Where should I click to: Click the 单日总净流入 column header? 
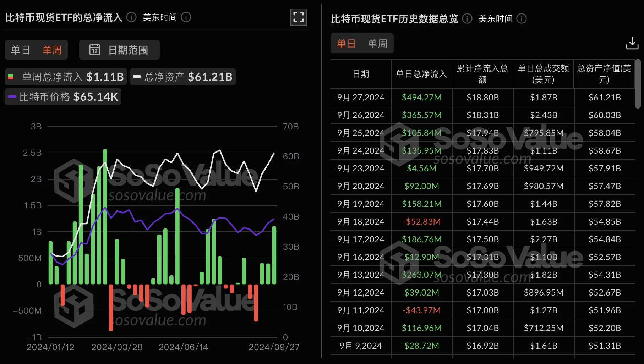pyautogui.click(x=421, y=74)
